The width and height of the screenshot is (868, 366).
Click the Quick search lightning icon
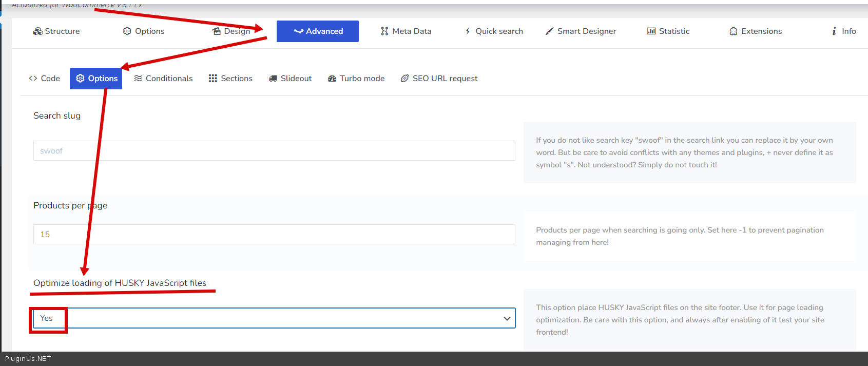pos(468,31)
